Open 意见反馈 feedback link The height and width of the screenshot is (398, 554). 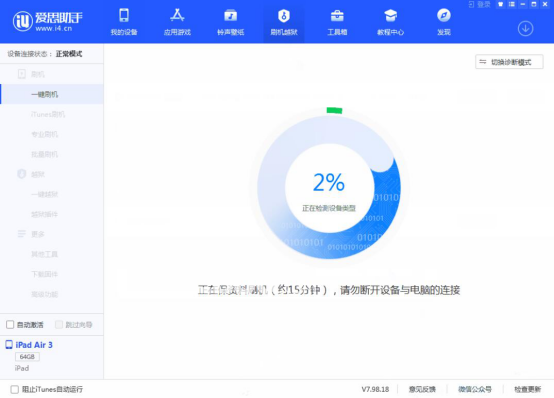coord(422,389)
